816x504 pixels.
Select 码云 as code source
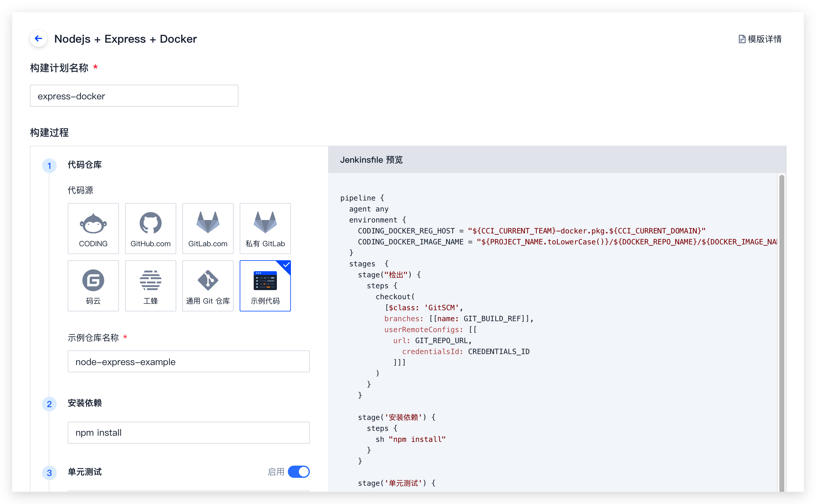[x=93, y=286]
